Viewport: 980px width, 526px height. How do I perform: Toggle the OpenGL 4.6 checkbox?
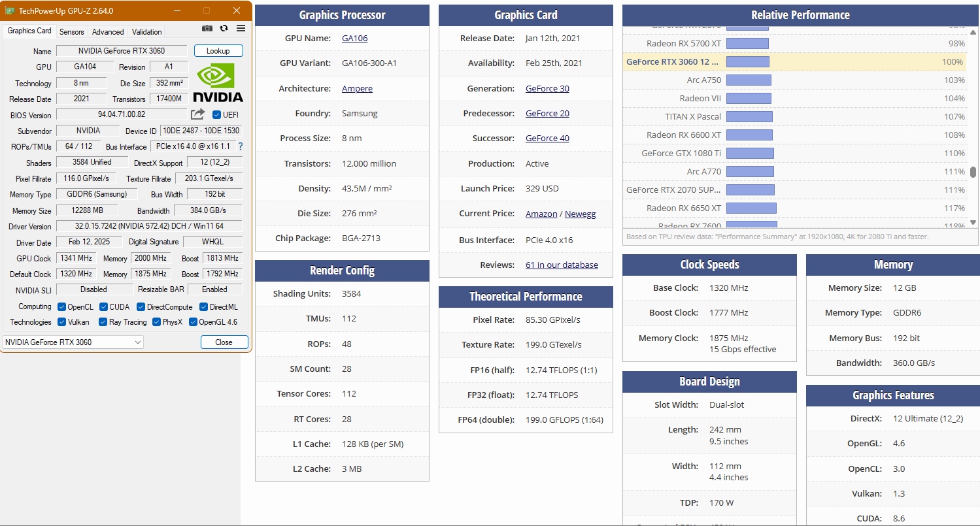click(x=193, y=322)
